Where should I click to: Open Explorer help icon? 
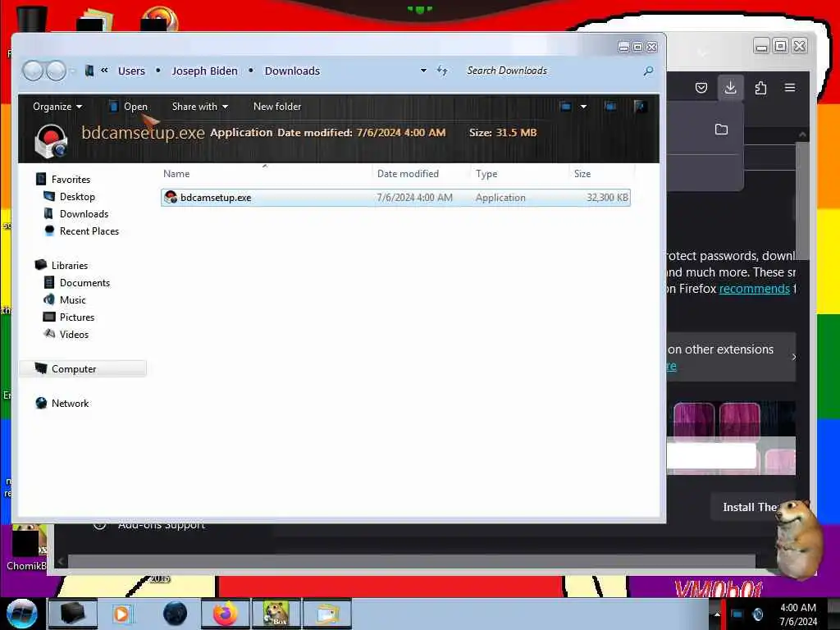pyautogui.click(x=639, y=106)
